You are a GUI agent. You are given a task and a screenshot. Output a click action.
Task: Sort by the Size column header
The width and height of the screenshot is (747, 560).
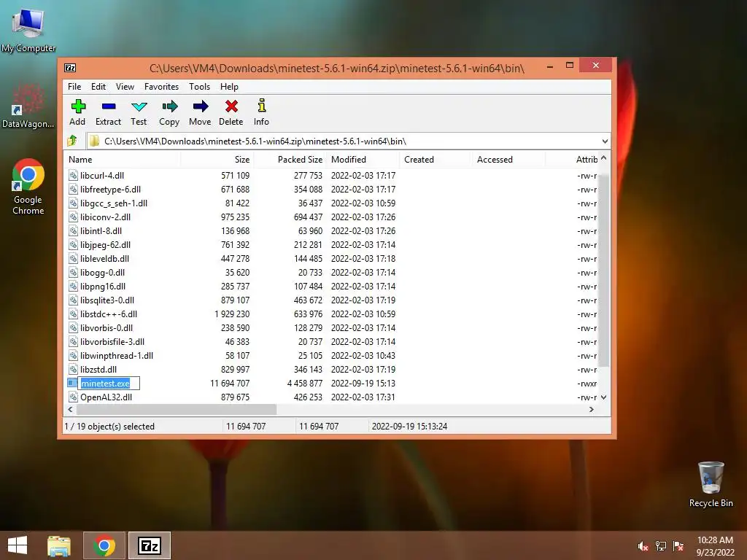[x=217, y=160]
